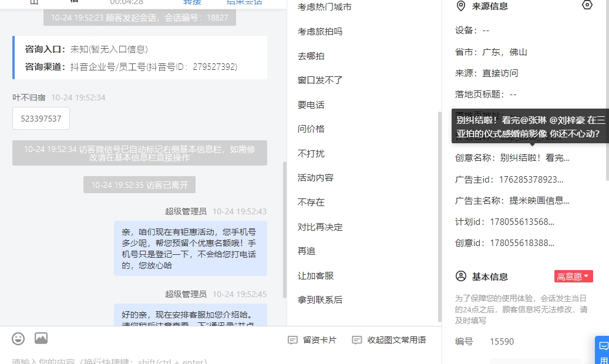Click the message input field
This screenshot has width=609, height=364.
[221, 360]
